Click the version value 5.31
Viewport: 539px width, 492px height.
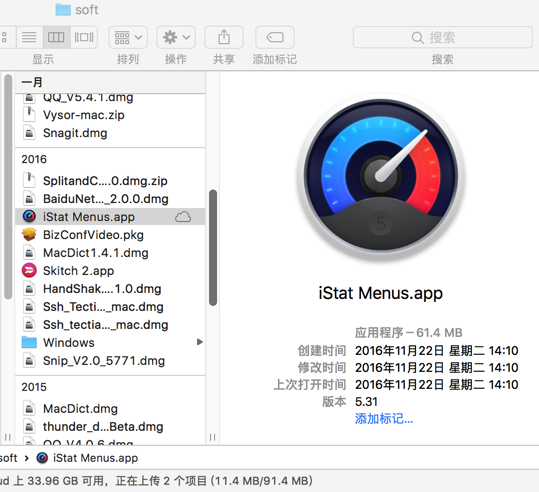pyautogui.click(x=366, y=402)
